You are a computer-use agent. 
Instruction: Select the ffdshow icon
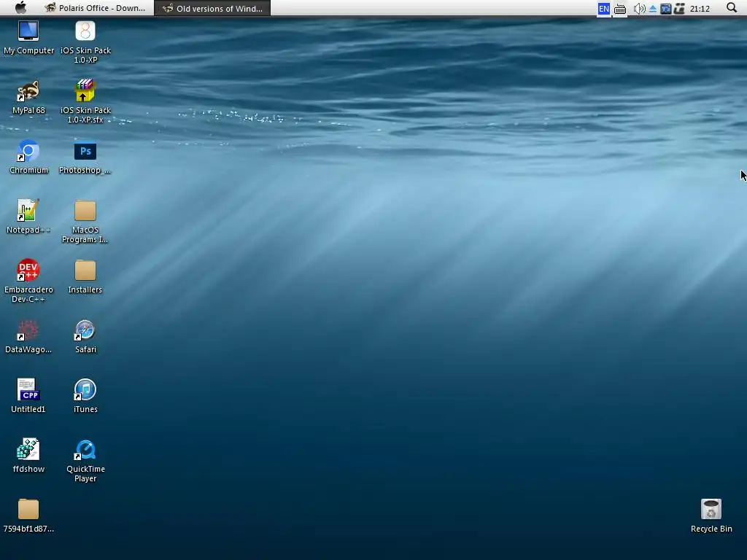coord(28,456)
